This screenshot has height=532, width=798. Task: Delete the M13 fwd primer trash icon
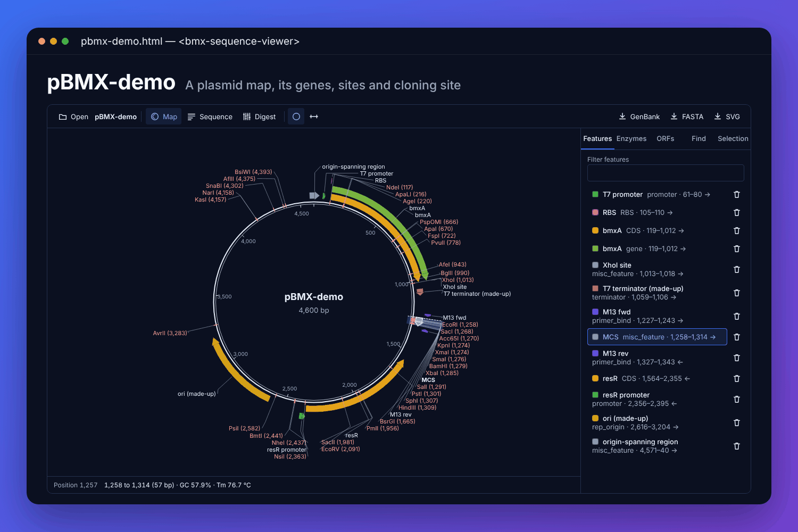737,317
